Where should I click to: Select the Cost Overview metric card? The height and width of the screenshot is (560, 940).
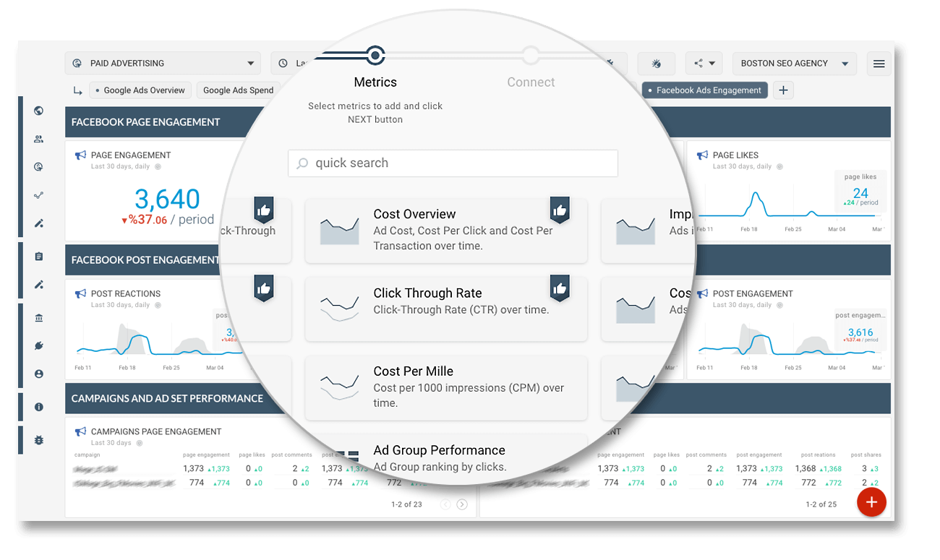pos(446,231)
